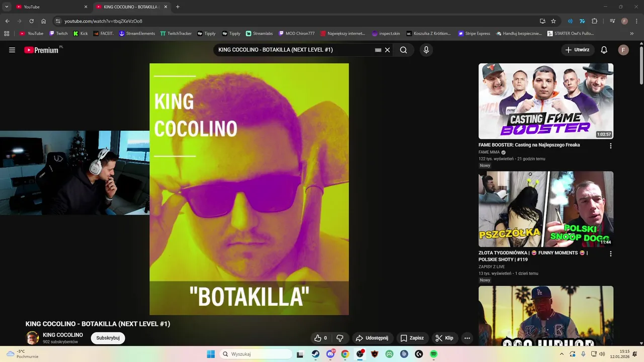Click Udostępnij share button
Screen dimensions: 644x362
coord(372,338)
